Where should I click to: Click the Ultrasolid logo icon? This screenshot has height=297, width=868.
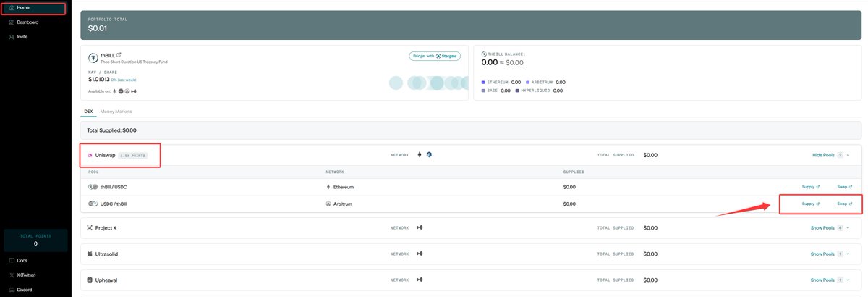click(x=90, y=254)
